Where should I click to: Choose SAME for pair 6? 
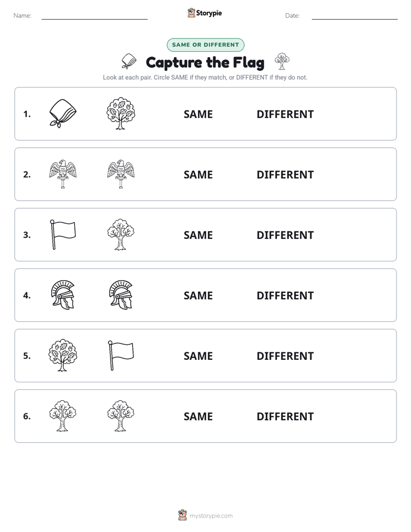[198, 416]
